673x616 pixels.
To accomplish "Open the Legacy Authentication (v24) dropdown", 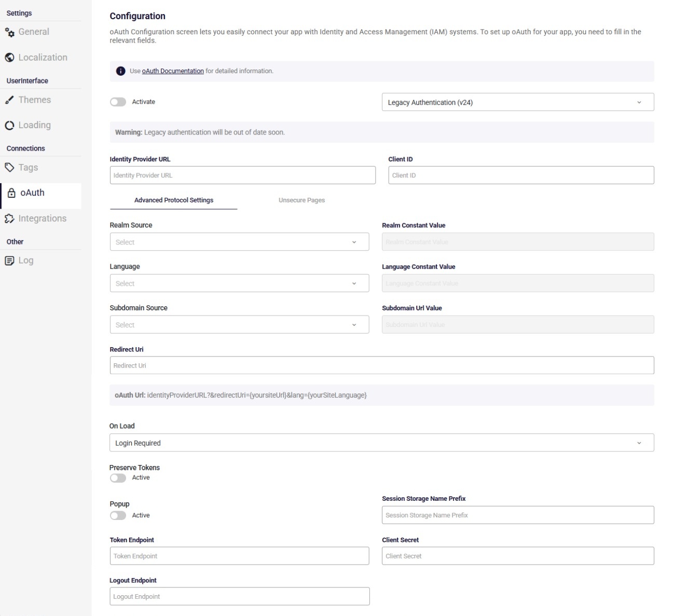I will (x=517, y=102).
